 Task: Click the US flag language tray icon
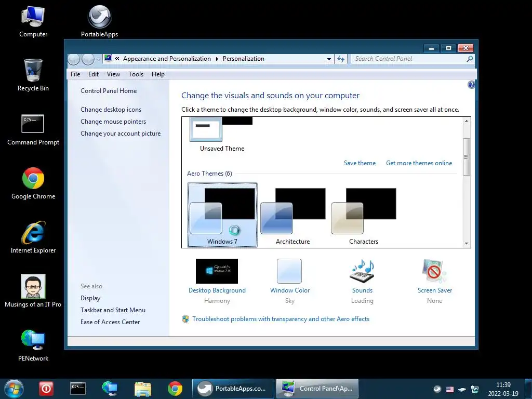tap(450, 389)
